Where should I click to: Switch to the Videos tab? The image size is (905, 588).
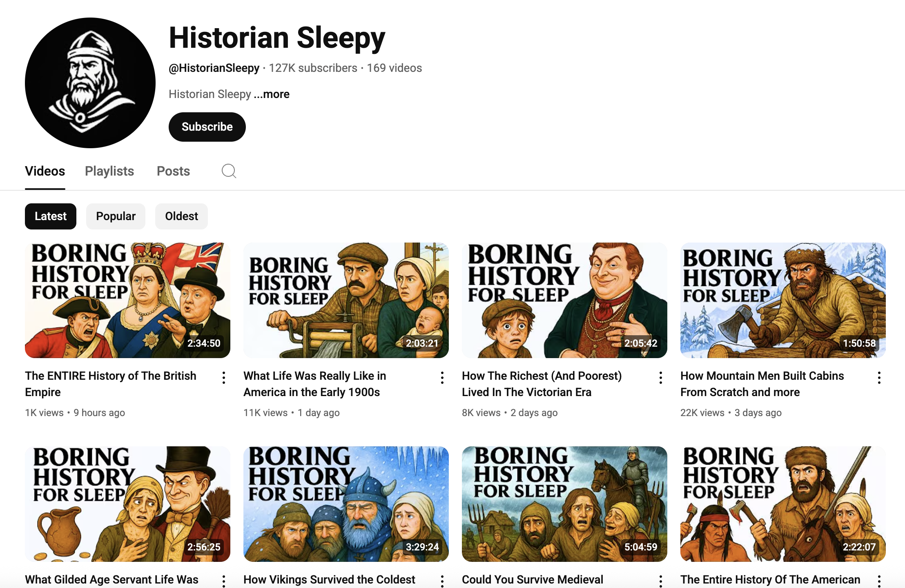tap(45, 171)
